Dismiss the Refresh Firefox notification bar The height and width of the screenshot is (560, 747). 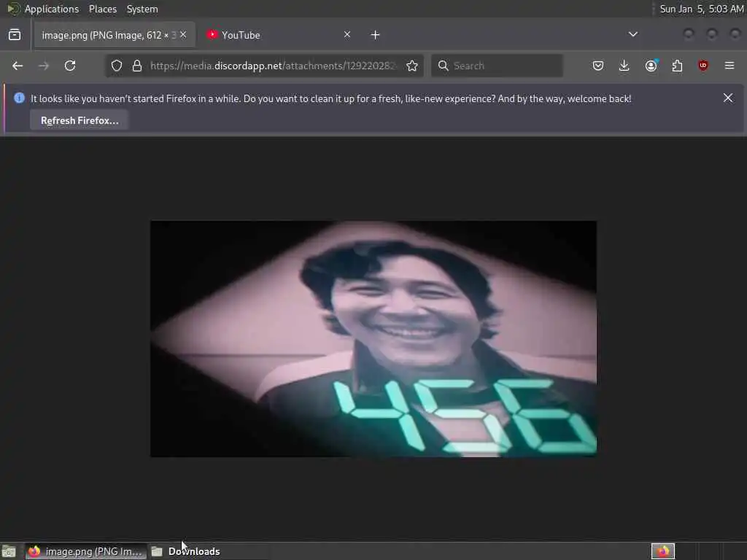click(728, 98)
